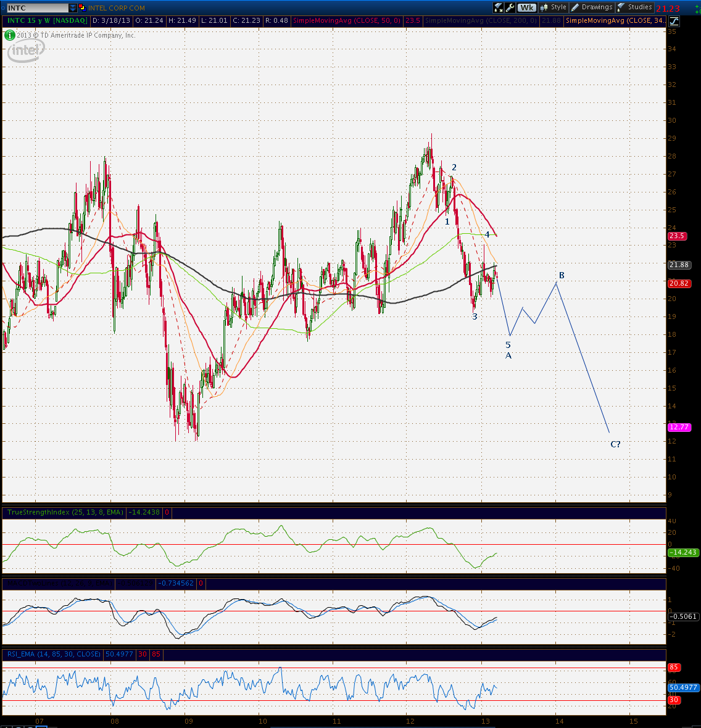Click the D: 3/18/13 date value
The width and height of the screenshot is (701, 728).
tap(111, 20)
